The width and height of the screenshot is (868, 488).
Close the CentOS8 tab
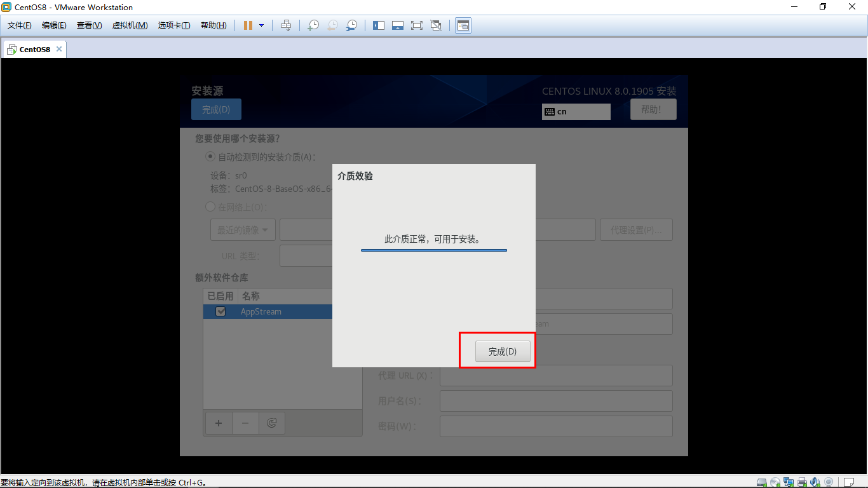pos(59,49)
